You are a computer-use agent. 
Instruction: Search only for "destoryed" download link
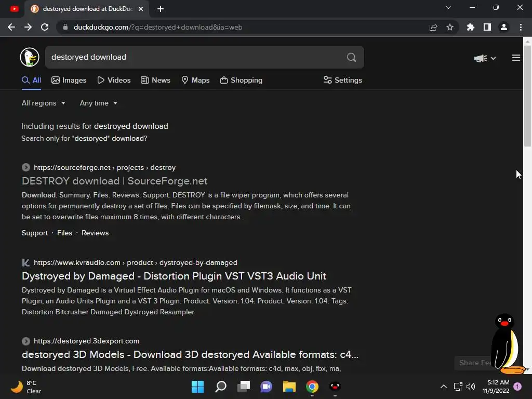[x=84, y=138]
